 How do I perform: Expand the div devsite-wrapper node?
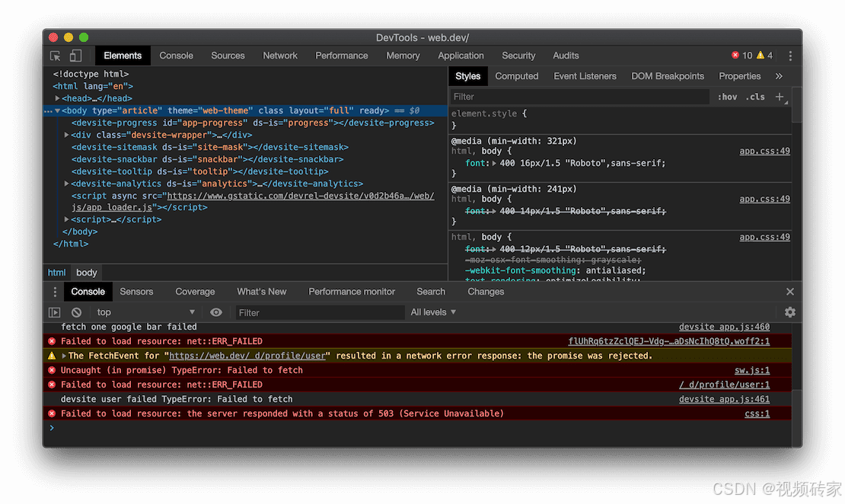point(67,135)
